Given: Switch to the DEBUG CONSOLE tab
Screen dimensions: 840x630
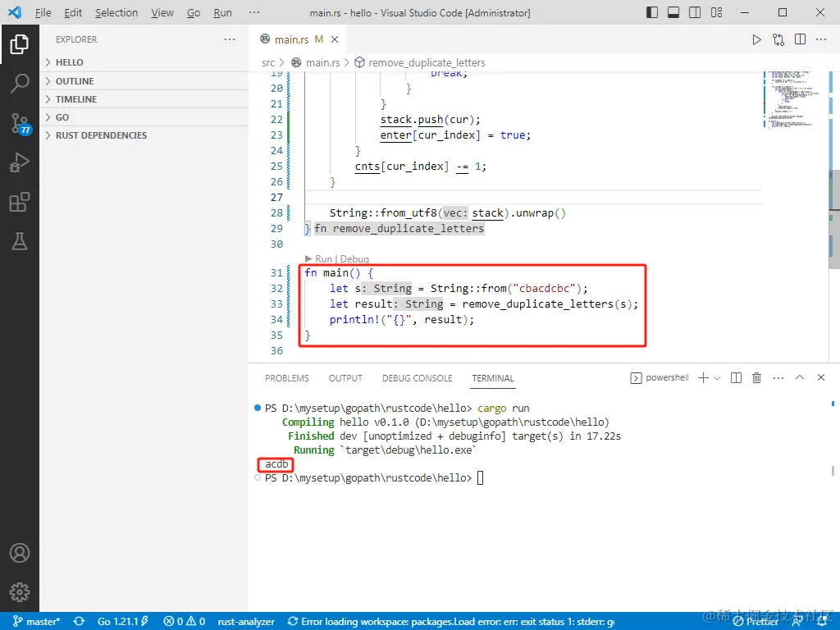Looking at the screenshot, I should click(417, 378).
